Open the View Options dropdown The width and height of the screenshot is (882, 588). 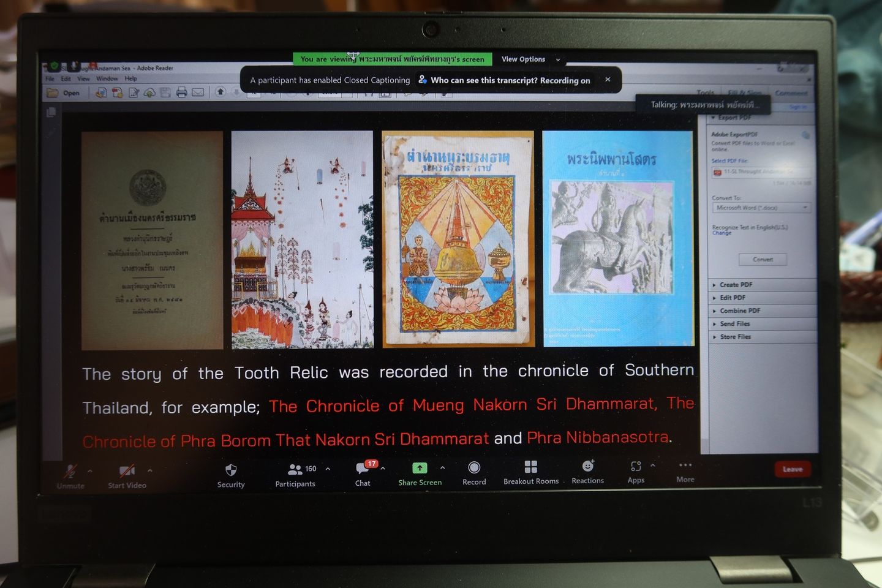coord(530,59)
